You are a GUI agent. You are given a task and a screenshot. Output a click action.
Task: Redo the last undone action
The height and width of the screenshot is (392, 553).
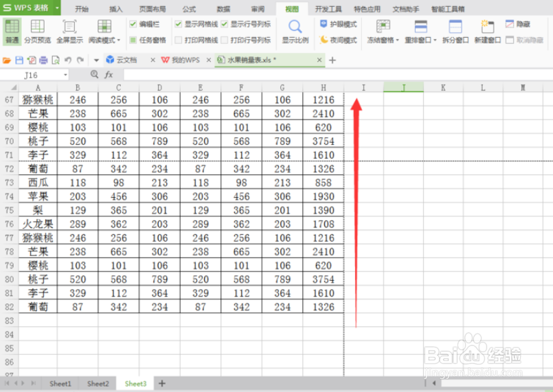[x=80, y=60]
